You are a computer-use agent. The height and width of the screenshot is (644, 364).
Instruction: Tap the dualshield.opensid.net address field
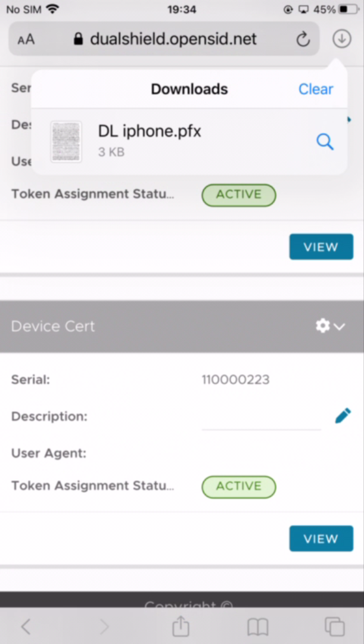164,39
